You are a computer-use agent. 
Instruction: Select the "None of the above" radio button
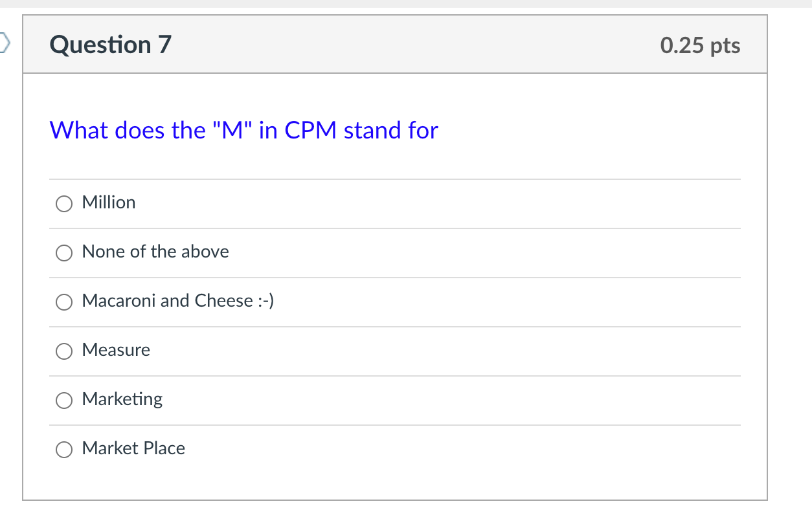63,252
